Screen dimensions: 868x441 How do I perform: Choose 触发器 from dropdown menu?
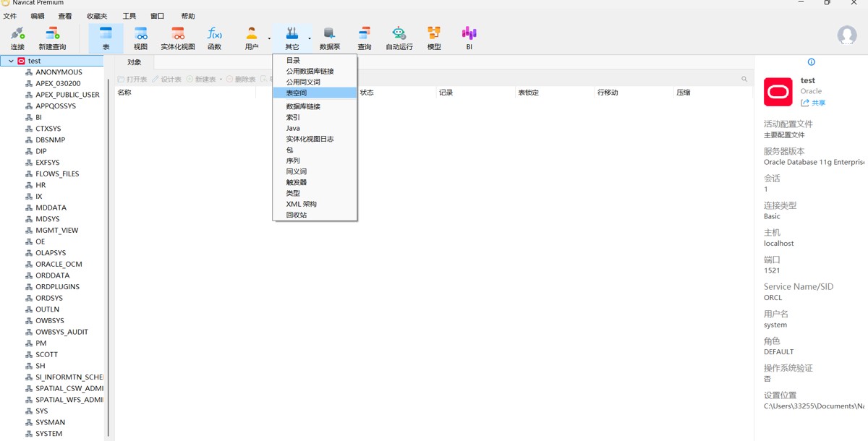315,182
